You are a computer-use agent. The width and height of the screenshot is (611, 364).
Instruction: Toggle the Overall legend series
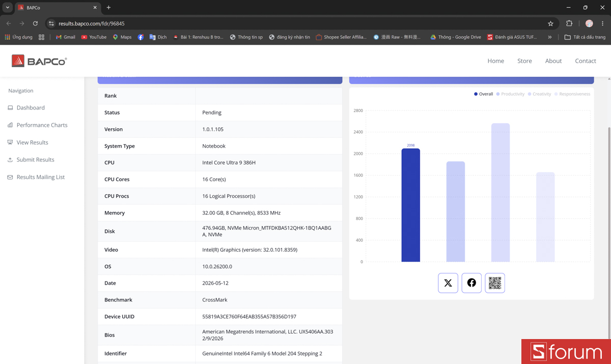pyautogui.click(x=484, y=94)
